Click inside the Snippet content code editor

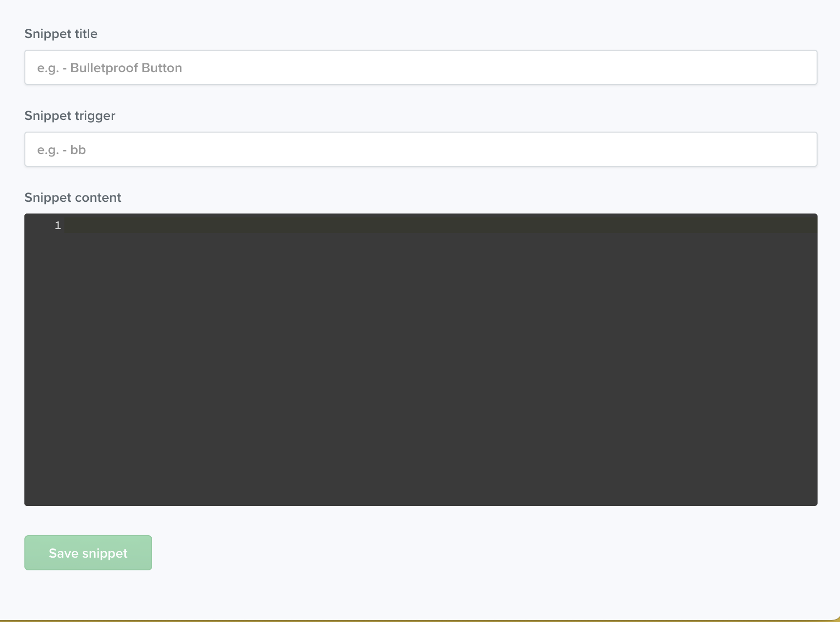click(420, 360)
